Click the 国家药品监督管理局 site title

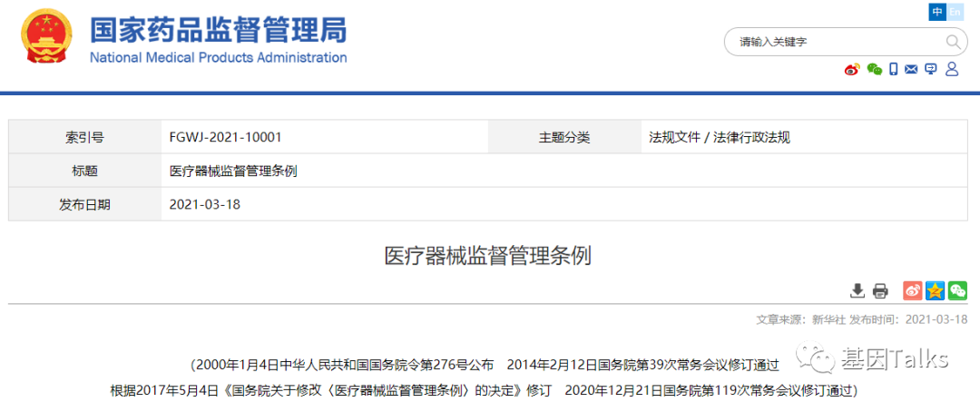pos(218,32)
